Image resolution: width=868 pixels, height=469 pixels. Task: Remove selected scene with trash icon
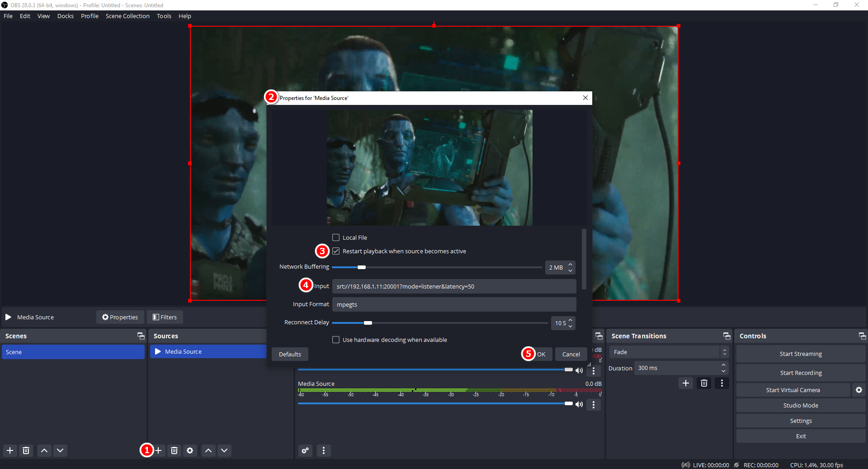point(26,450)
